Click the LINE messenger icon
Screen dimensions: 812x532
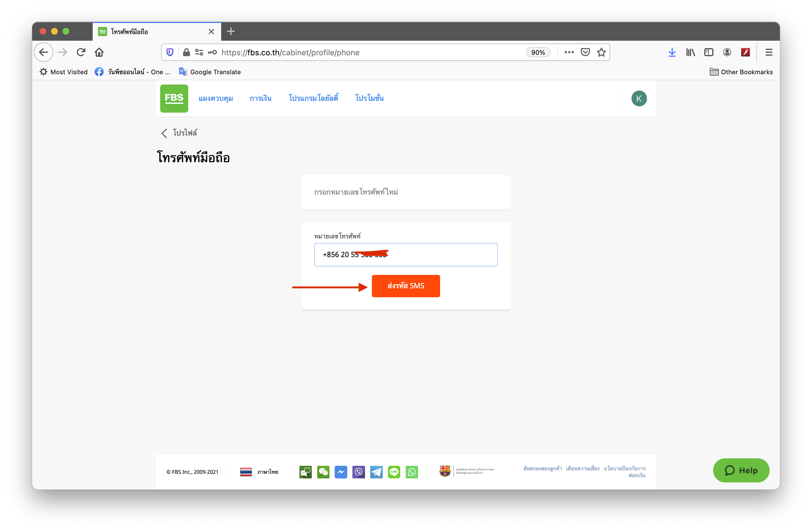click(x=394, y=472)
